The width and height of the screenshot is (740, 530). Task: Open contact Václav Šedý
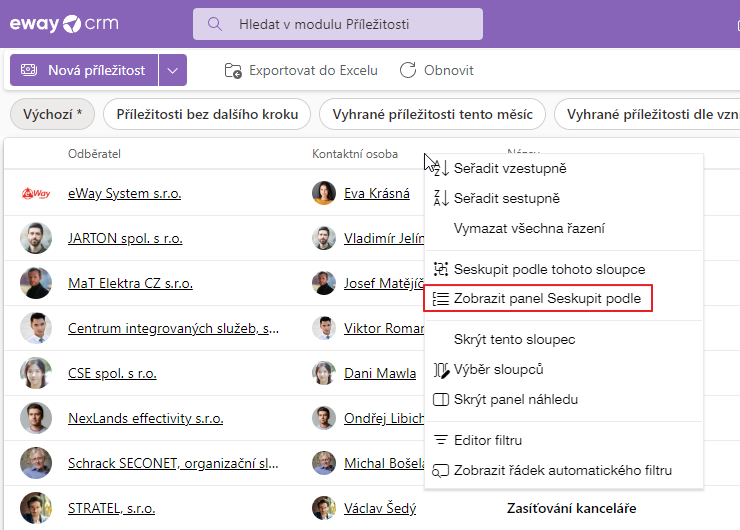click(380, 508)
